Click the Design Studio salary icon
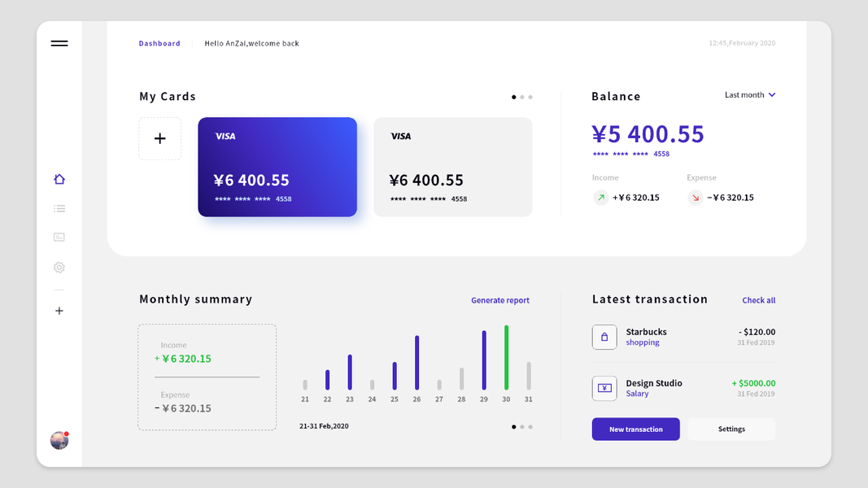 coord(604,388)
